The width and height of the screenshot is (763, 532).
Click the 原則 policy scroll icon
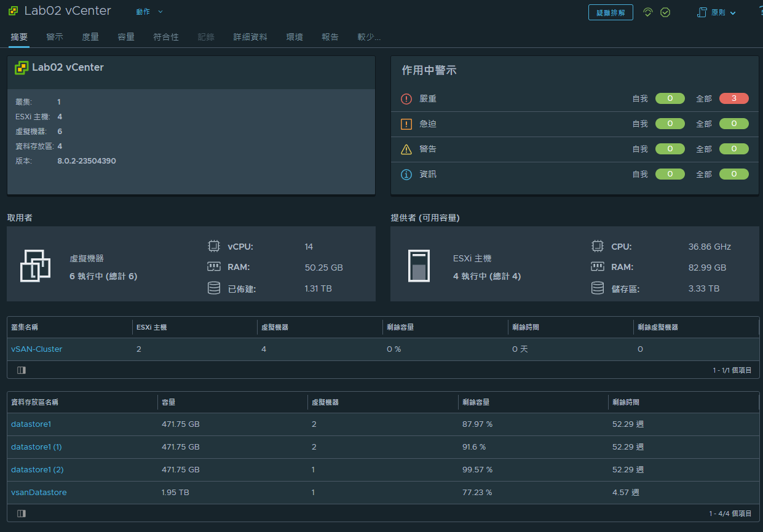coord(702,12)
